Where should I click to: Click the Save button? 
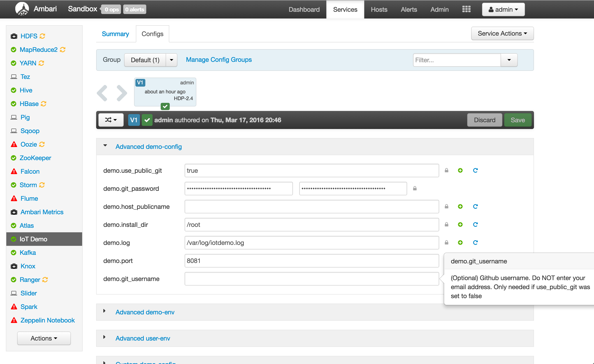click(517, 120)
